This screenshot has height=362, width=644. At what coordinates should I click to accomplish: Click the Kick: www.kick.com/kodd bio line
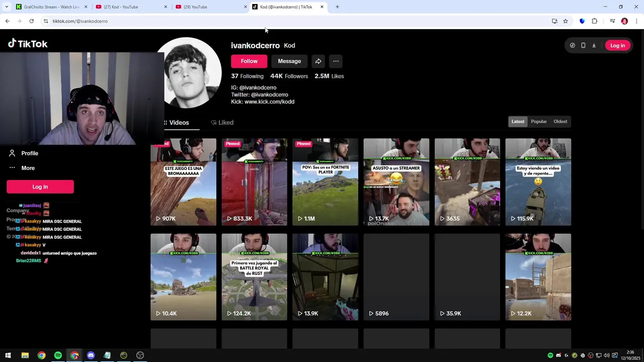coord(263,102)
